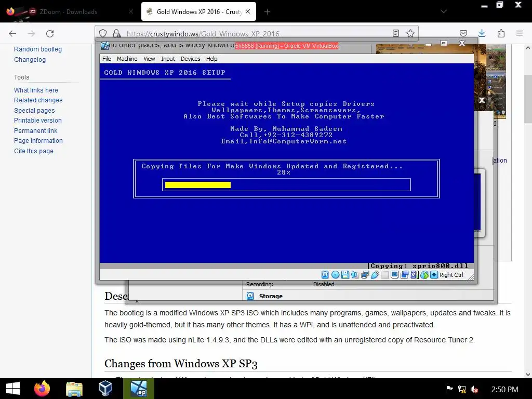Image resolution: width=532 pixels, height=399 pixels.
Task: Click the display monitor icon in VirtualBox status bar
Action: (394, 275)
